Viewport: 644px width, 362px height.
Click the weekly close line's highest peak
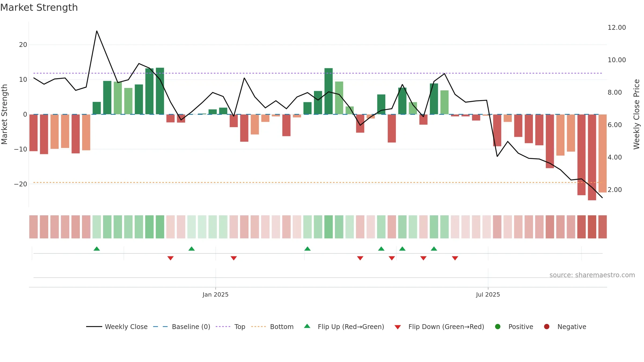pos(97,31)
